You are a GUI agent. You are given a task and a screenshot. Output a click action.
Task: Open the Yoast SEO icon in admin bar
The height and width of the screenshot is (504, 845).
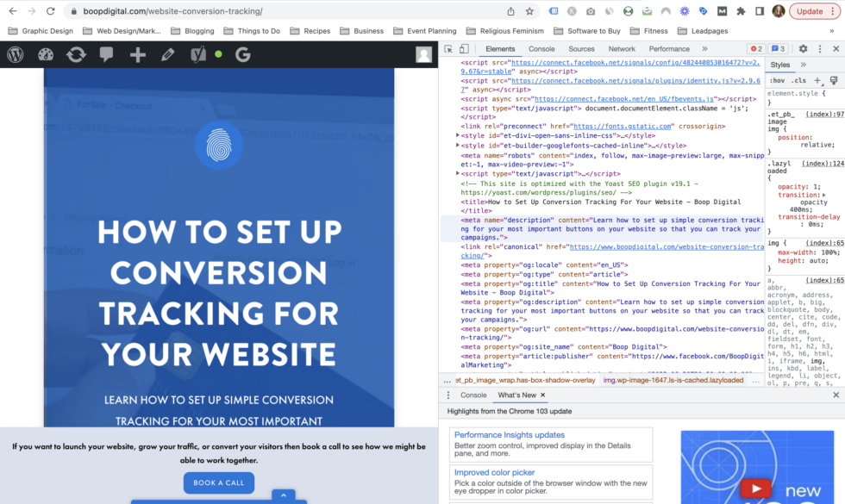pos(198,54)
